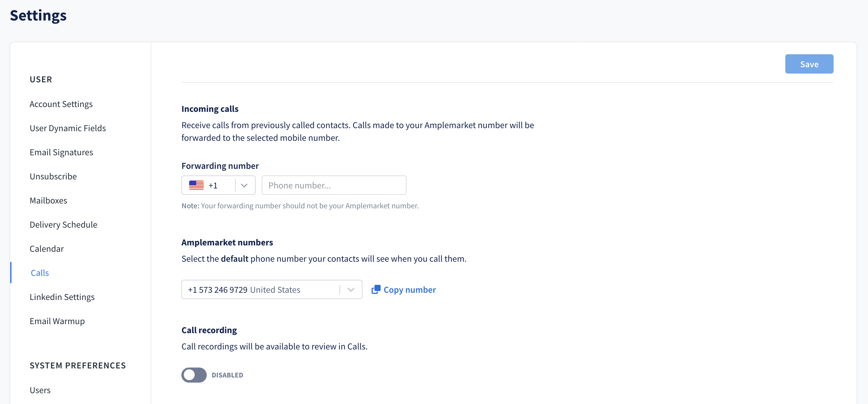Navigate to Delivery Schedule
This screenshot has height=404, width=868.
[x=63, y=225]
